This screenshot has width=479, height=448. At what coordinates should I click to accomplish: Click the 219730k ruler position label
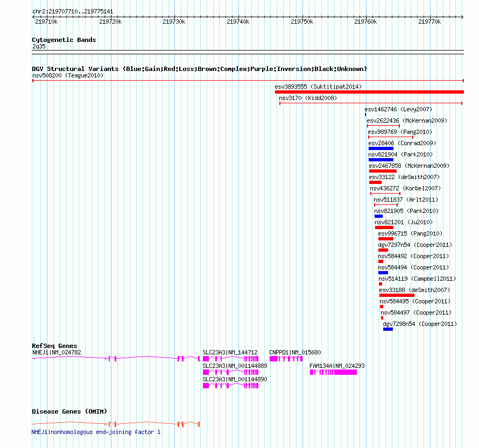(174, 22)
